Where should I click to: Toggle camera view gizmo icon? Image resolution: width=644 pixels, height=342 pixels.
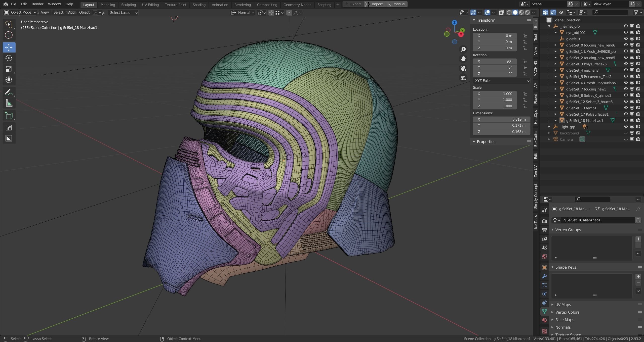click(463, 68)
